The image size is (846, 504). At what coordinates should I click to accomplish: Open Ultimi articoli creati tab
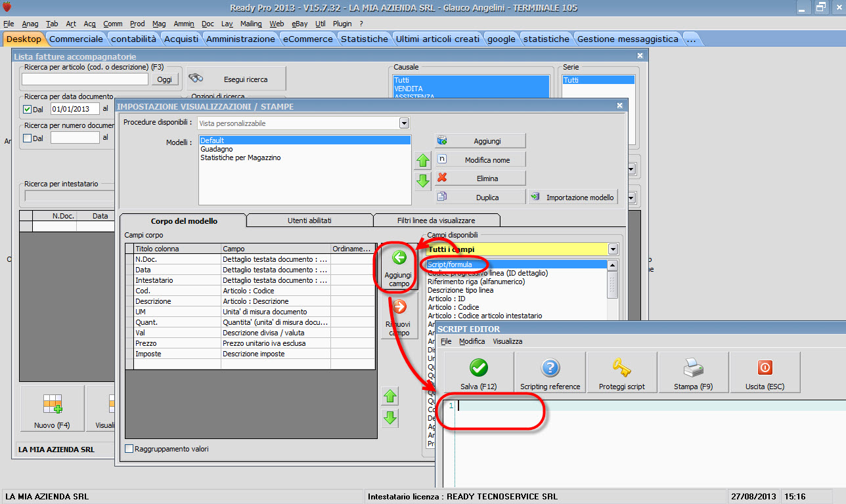click(x=438, y=39)
